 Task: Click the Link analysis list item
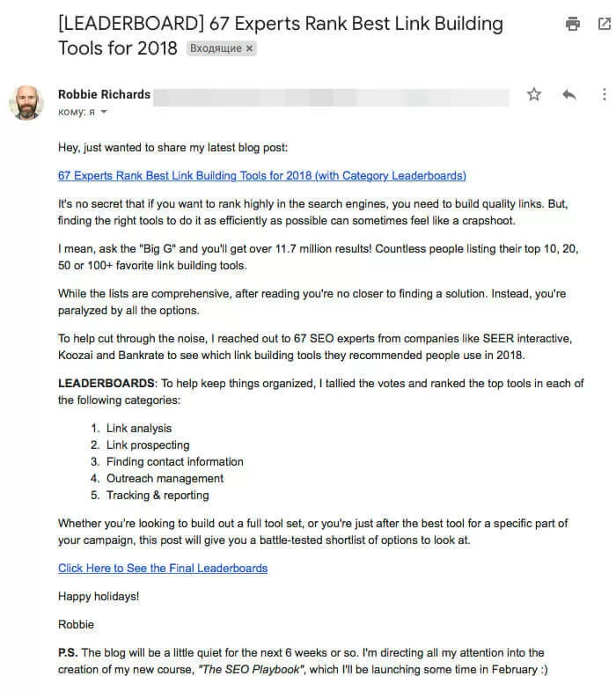(x=139, y=429)
